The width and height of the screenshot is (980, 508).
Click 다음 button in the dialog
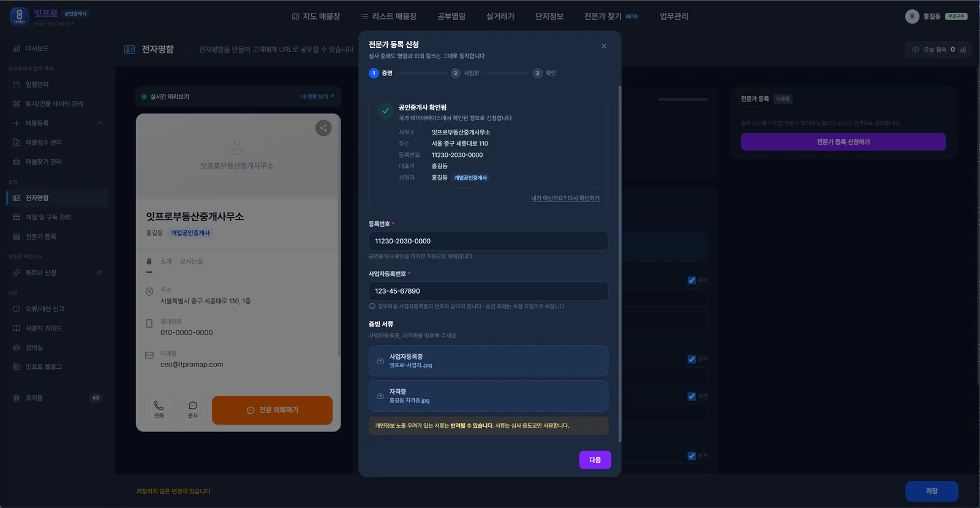pyautogui.click(x=595, y=460)
